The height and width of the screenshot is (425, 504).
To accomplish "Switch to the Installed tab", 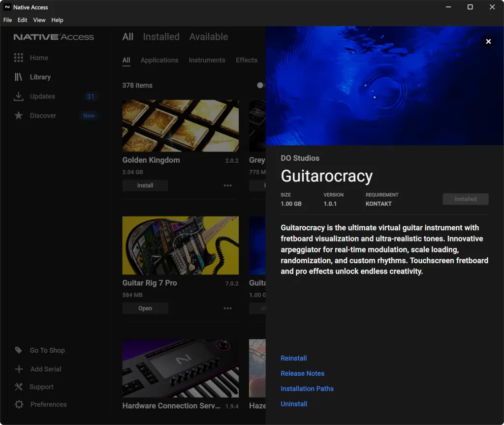I will coord(161,36).
